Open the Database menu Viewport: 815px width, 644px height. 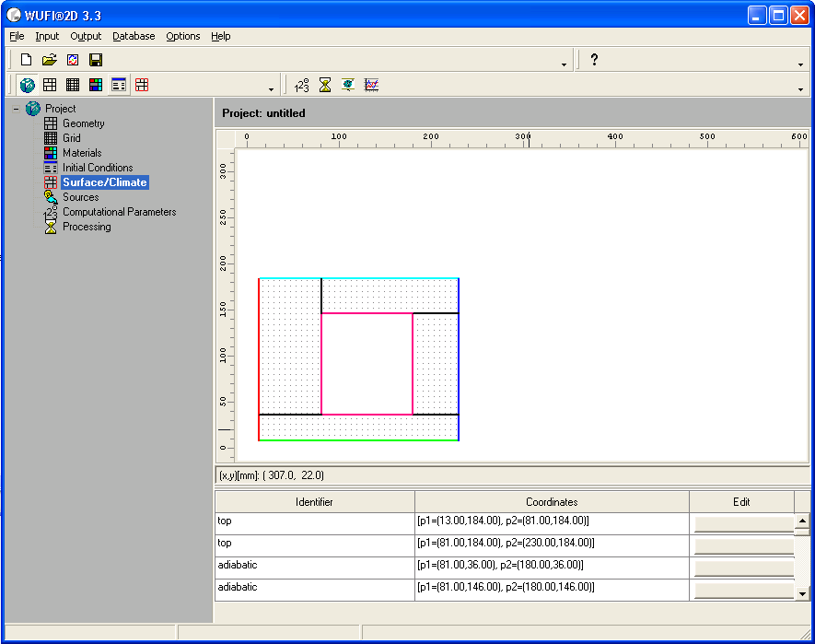pos(133,36)
